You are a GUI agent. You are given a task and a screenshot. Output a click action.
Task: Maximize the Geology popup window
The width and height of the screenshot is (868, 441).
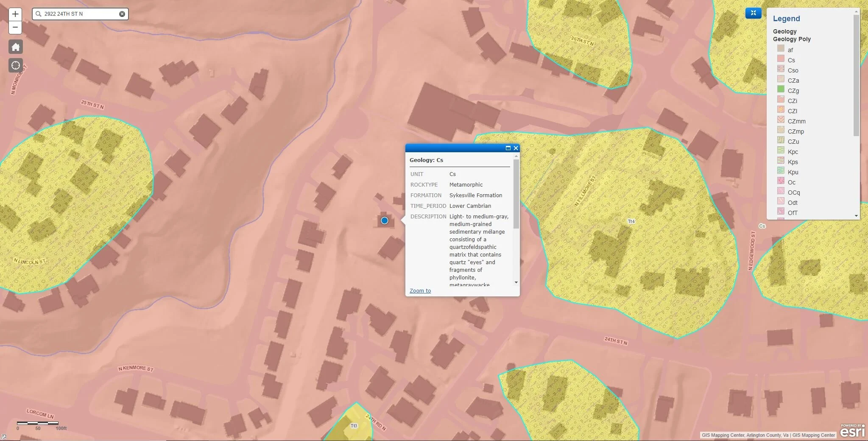coord(508,148)
